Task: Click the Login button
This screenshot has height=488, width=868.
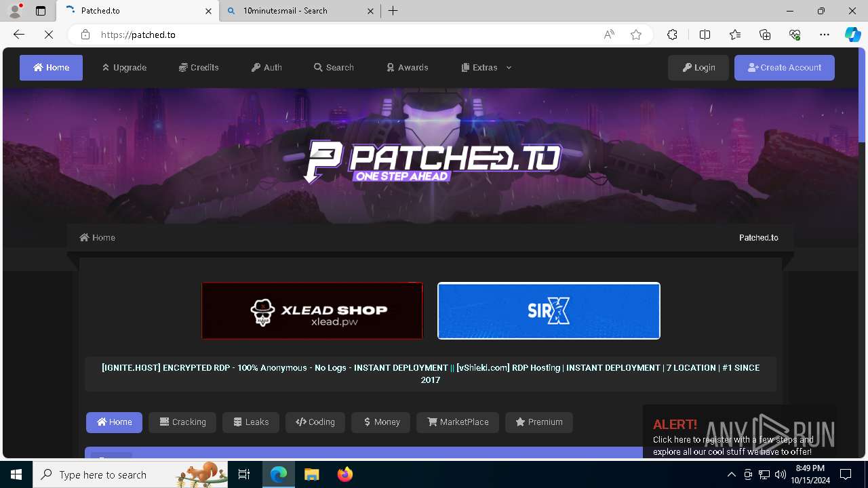Action: point(698,68)
